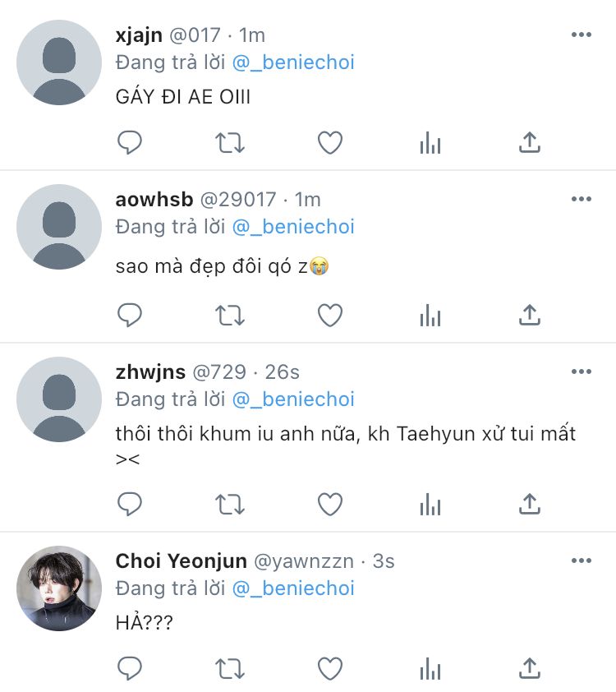The height and width of the screenshot is (692, 616).
Task: Like aowhsb's tweet
Action: click(330, 315)
